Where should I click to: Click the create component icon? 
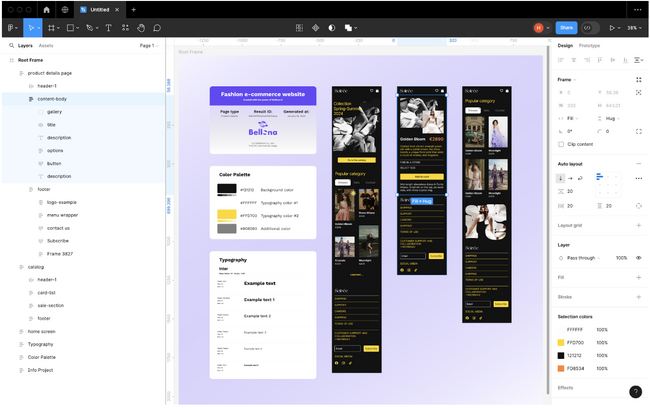click(315, 28)
